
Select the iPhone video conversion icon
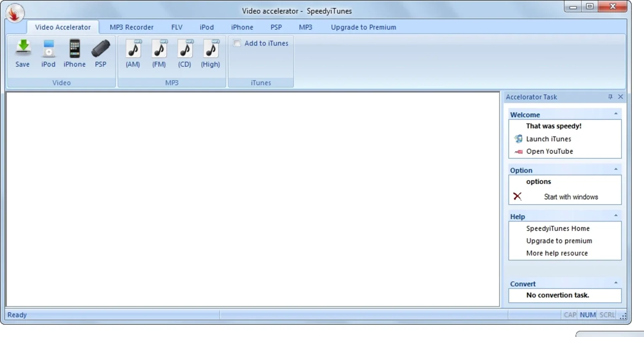[74, 48]
